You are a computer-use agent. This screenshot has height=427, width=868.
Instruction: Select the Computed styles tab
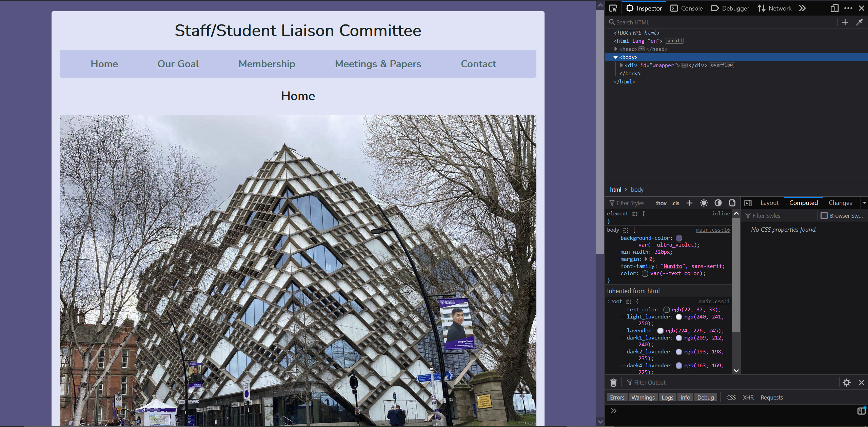point(803,202)
